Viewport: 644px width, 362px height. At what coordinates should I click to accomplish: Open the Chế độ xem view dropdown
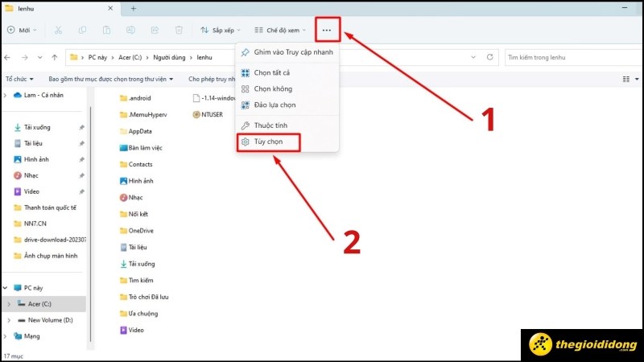[279, 30]
